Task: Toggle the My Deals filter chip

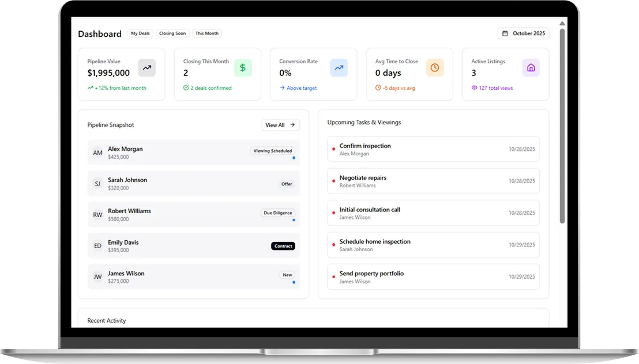Action: (x=140, y=33)
